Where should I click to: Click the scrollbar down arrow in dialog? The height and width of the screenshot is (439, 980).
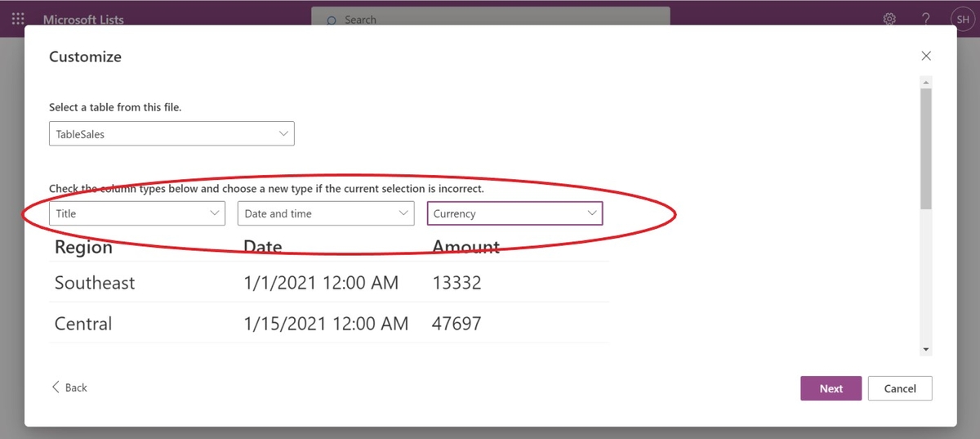pos(925,349)
